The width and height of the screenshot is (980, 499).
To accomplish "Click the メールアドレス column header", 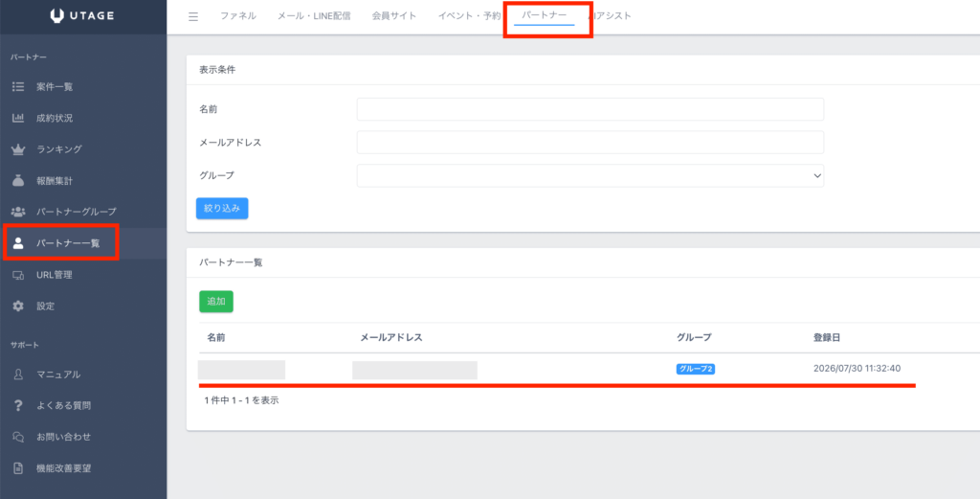I will [391, 338].
